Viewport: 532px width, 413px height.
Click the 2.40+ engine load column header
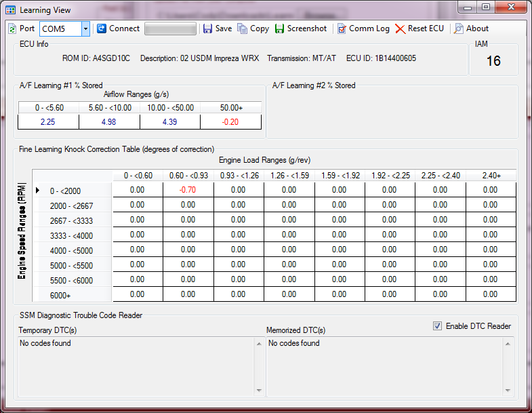coord(491,176)
